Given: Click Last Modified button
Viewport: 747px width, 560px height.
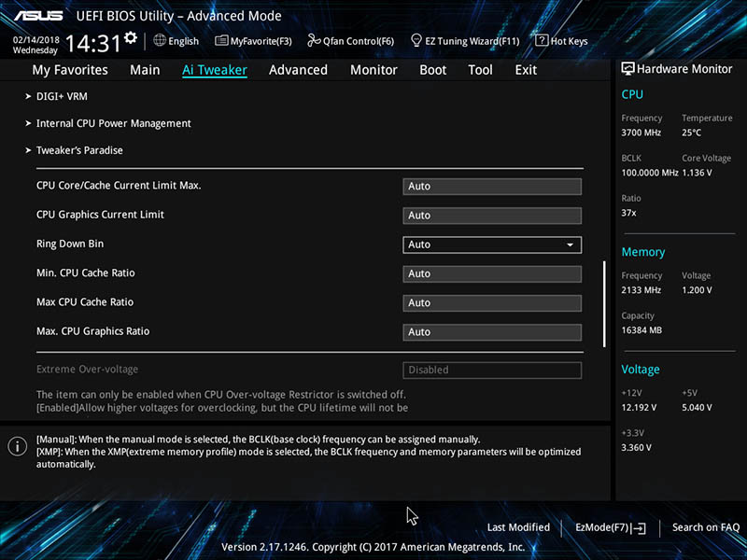Looking at the screenshot, I should pyautogui.click(x=518, y=527).
